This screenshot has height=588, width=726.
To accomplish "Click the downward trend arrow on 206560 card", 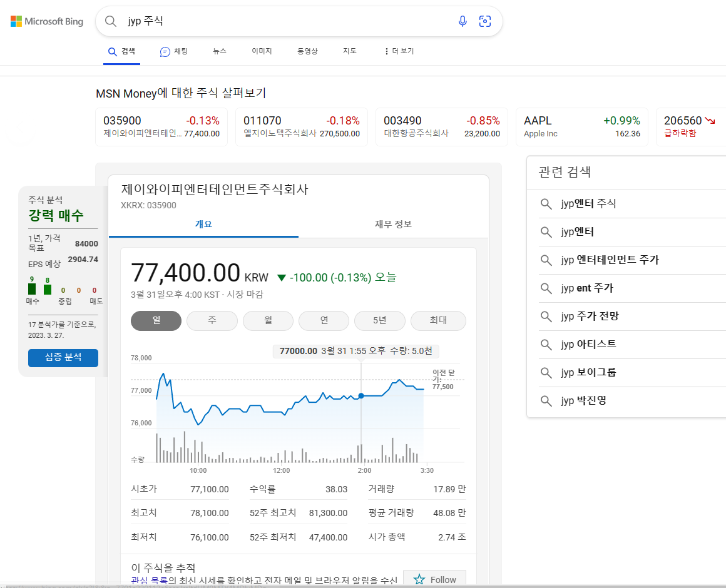I will 710,121.
